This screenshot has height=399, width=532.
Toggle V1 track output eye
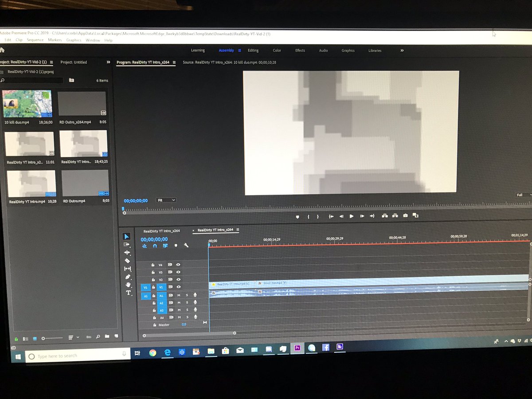178,287
